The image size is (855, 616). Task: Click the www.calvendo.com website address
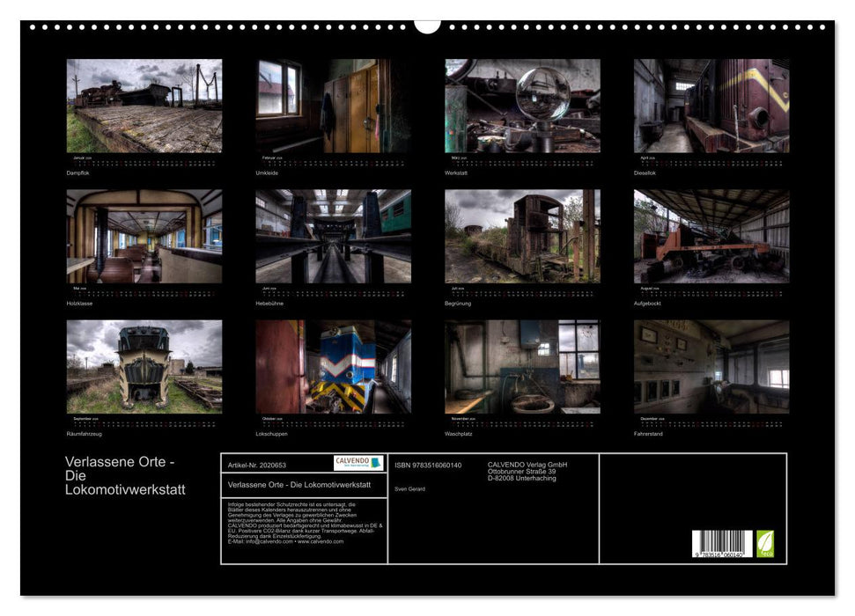click(x=321, y=541)
